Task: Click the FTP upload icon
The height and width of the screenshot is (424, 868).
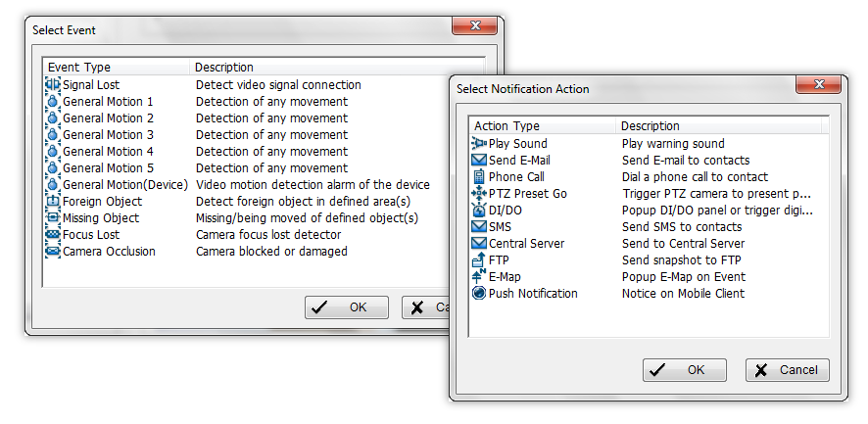Action: [479, 260]
